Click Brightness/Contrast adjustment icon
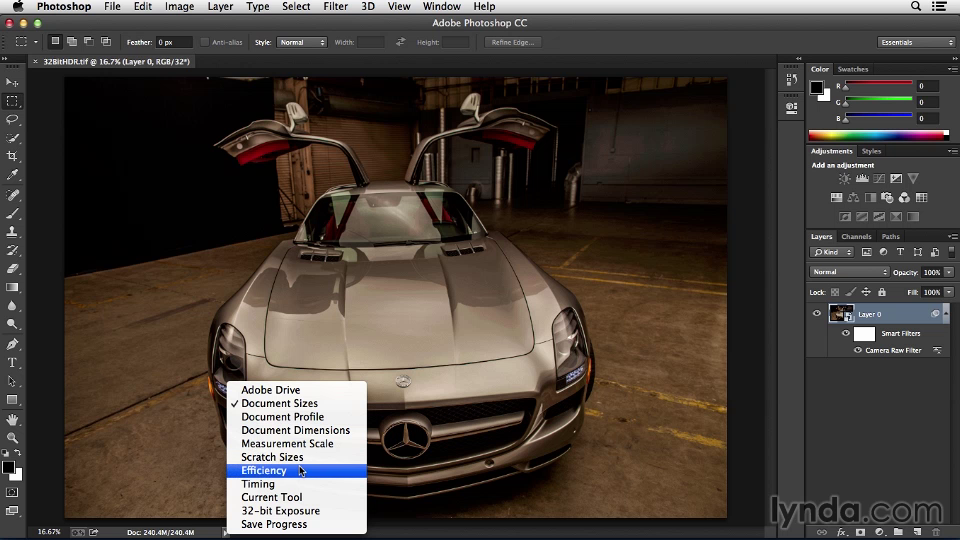The width and height of the screenshot is (960, 540). point(845,179)
